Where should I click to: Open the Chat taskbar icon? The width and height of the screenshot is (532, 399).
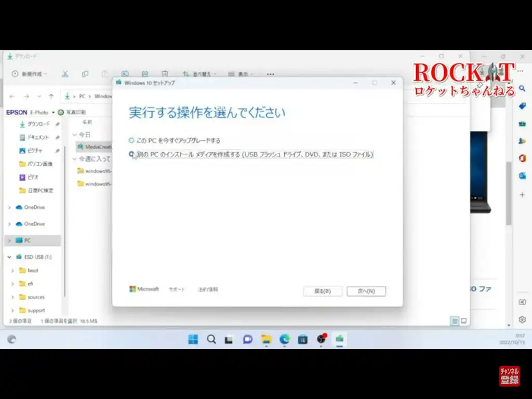(248, 339)
